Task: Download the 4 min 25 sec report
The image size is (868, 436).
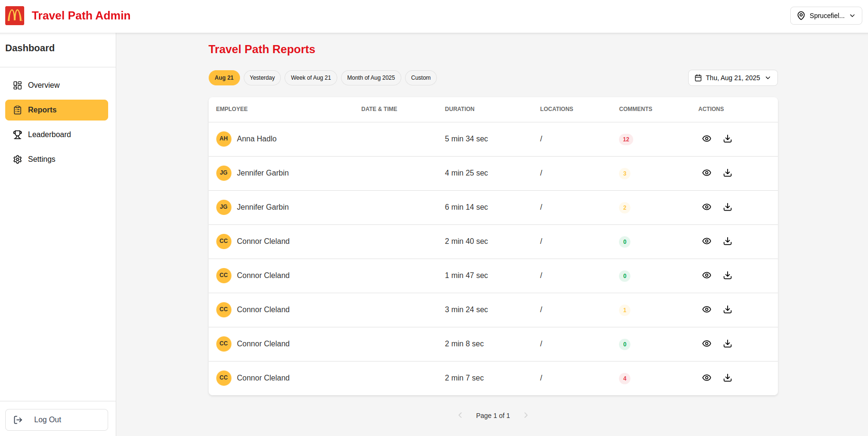Action: coord(727,173)
